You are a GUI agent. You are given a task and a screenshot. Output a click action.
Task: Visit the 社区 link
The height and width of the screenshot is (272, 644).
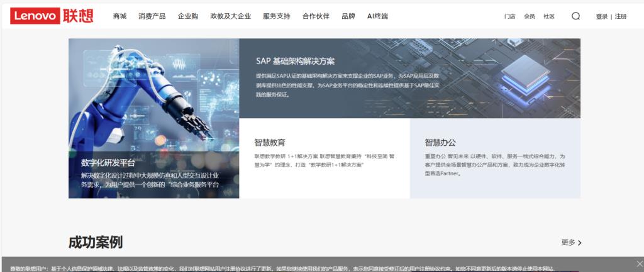point(549,16)
